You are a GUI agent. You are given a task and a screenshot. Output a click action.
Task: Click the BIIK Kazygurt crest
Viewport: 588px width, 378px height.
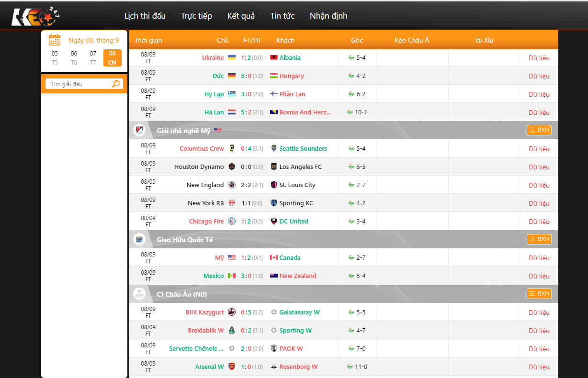[232, 312]
